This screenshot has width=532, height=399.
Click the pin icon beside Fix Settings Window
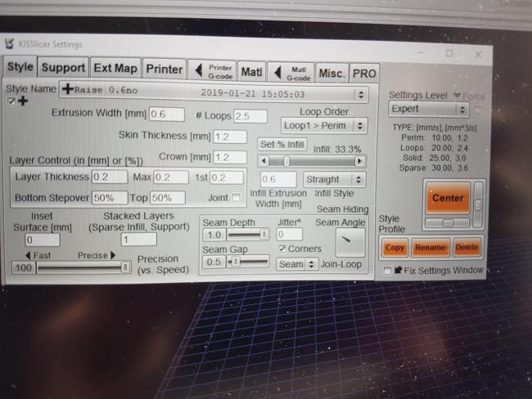click(x=399, y=270)
